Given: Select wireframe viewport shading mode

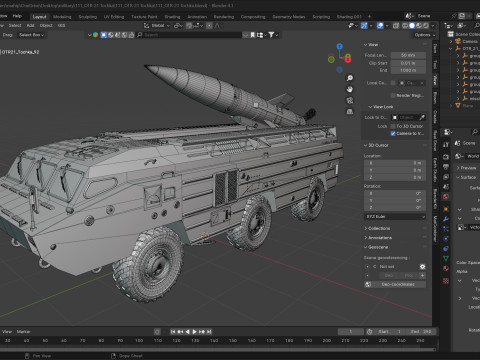Looking at the screenshot, I should (405, 26).
